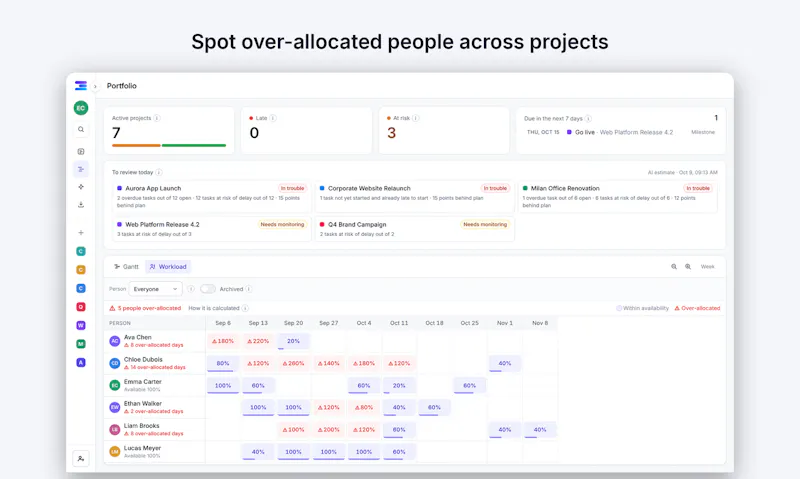Viewport: 800px width, 479px height.
Task: Open the panel icon below search
Action: (x=81, y=152)
